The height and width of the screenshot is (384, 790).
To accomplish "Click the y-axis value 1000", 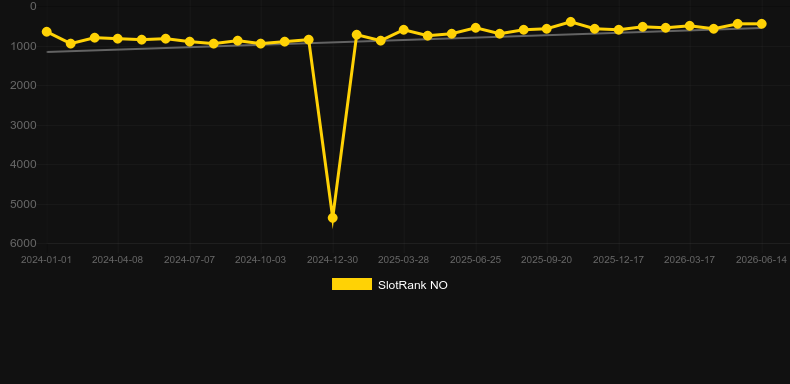I will pos(24,46).
